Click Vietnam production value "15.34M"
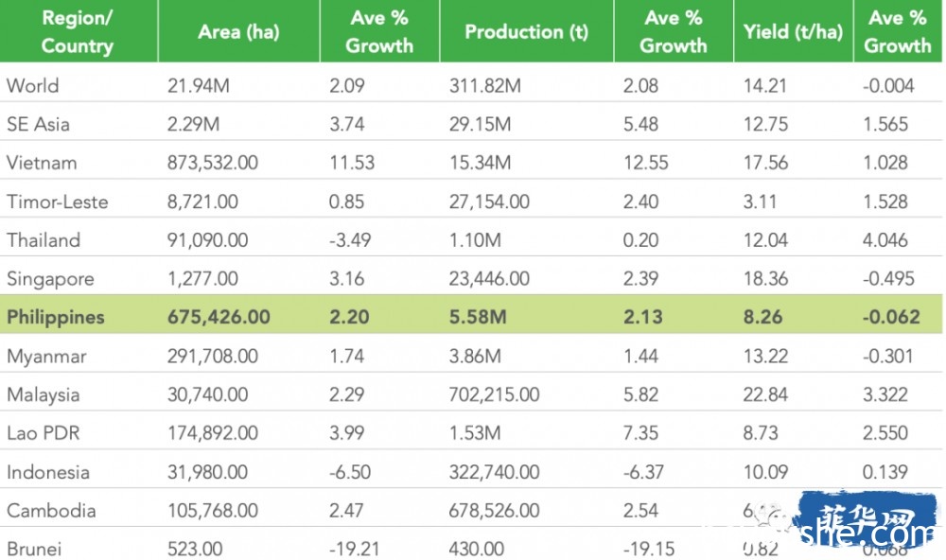946x560 pixels. (x=480, y=163)
